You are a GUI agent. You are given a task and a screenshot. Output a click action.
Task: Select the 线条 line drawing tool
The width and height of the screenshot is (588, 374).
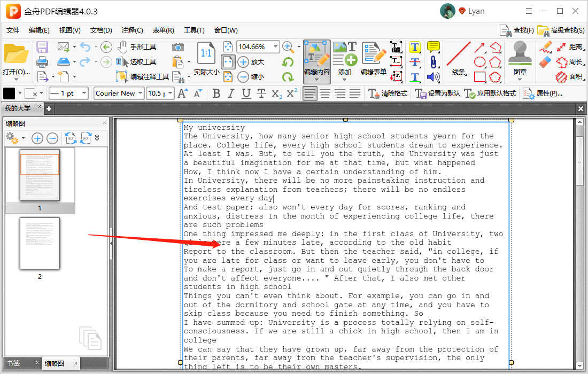pyautogui.click(x=458, y=59)
